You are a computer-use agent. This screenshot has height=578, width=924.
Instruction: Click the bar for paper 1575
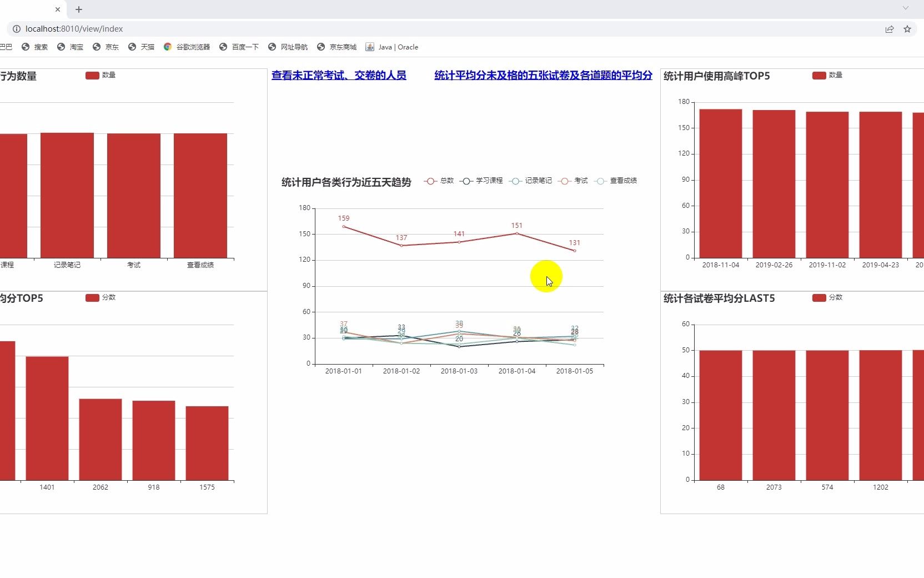[207, 443]
